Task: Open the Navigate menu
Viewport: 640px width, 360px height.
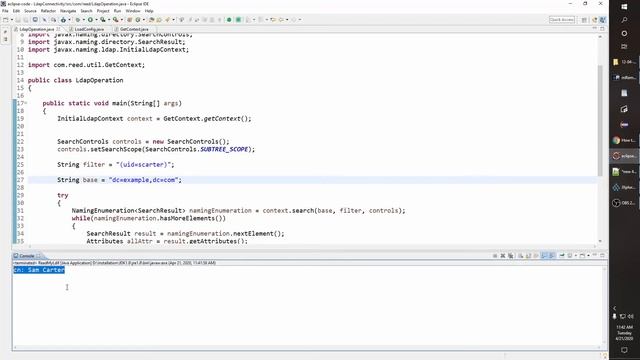Action: click(68, 11)
